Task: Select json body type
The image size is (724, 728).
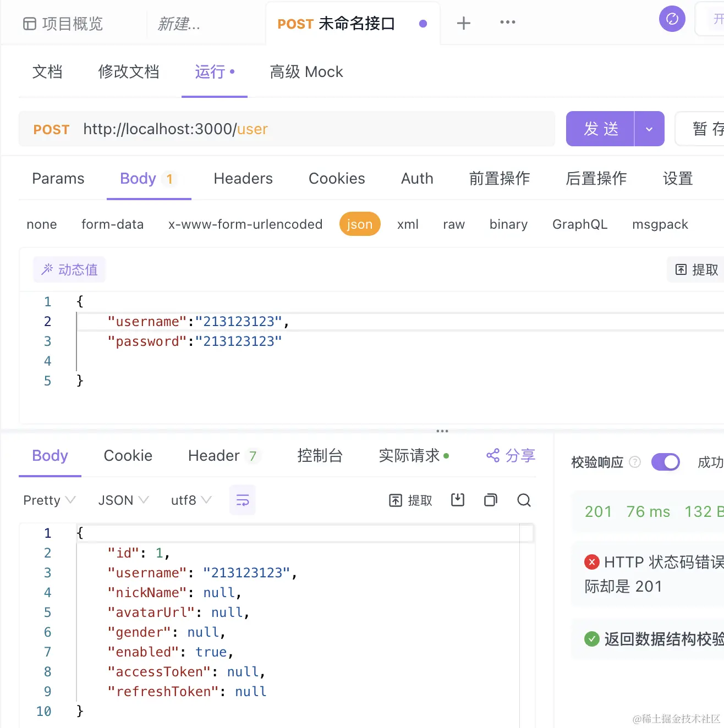Action: 360,224
